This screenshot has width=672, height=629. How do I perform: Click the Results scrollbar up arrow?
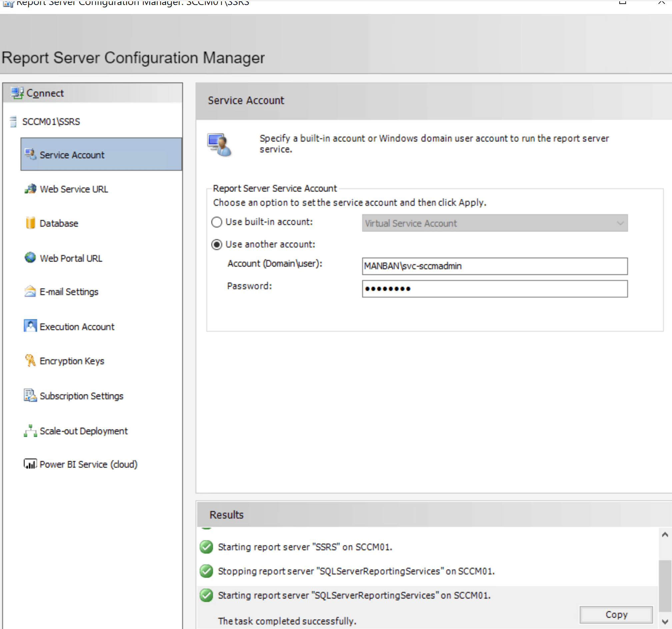665,535
